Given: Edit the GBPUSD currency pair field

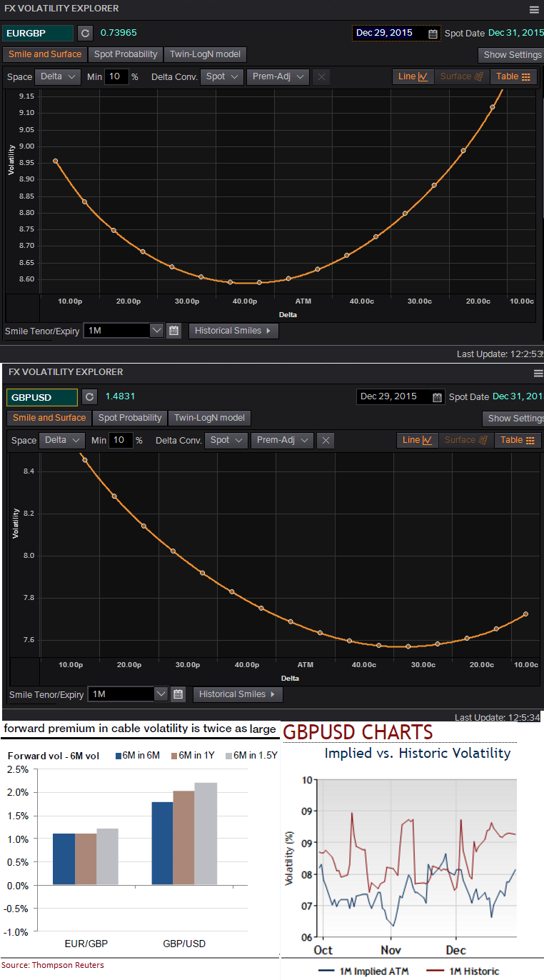Looking at the screenshot, I should [x=42, y=396].
